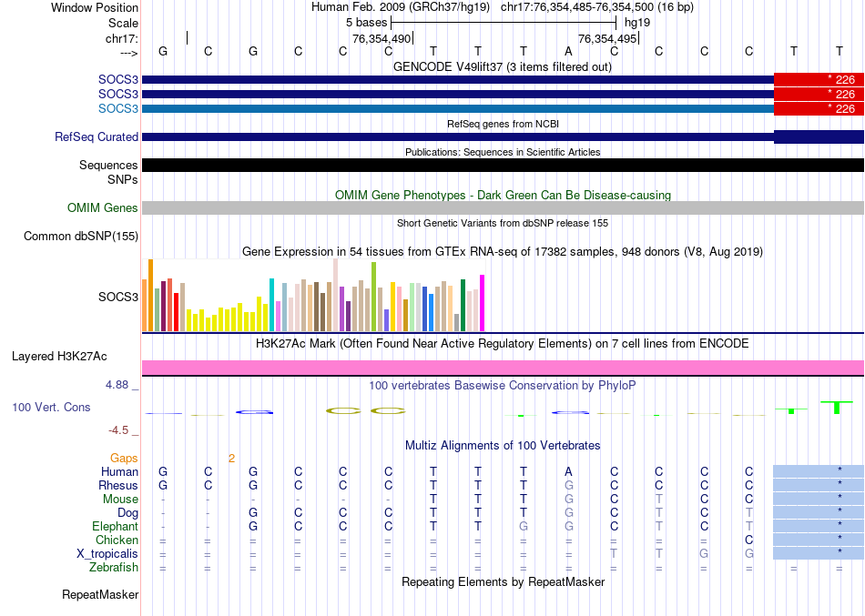Open GTEx Gene Expression track title
The image size is (865, 616).
503,251
